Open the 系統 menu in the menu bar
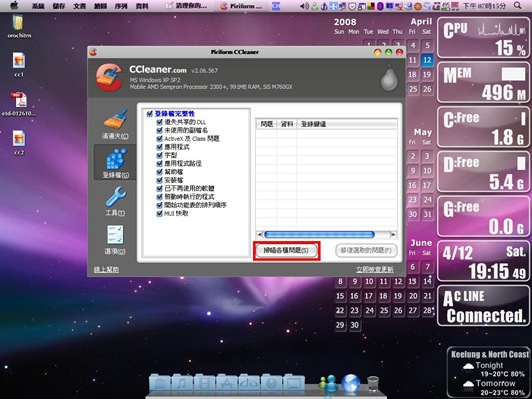 (38, 6)
